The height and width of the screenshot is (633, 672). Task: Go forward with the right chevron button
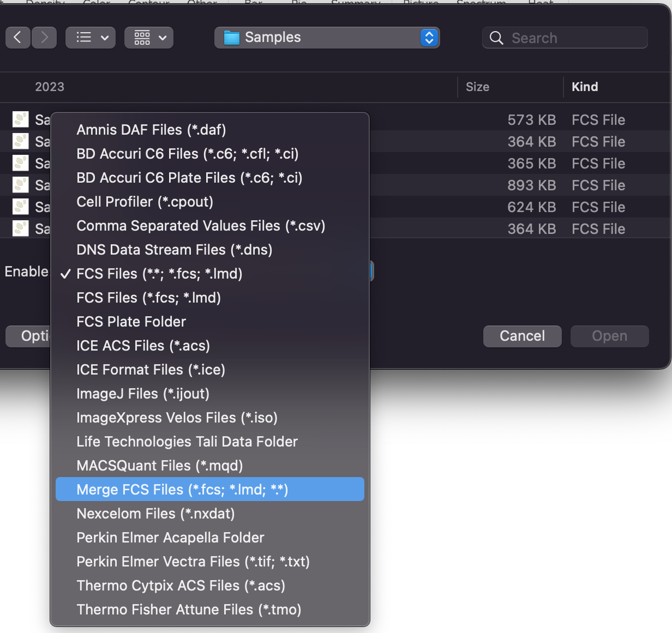44,38
